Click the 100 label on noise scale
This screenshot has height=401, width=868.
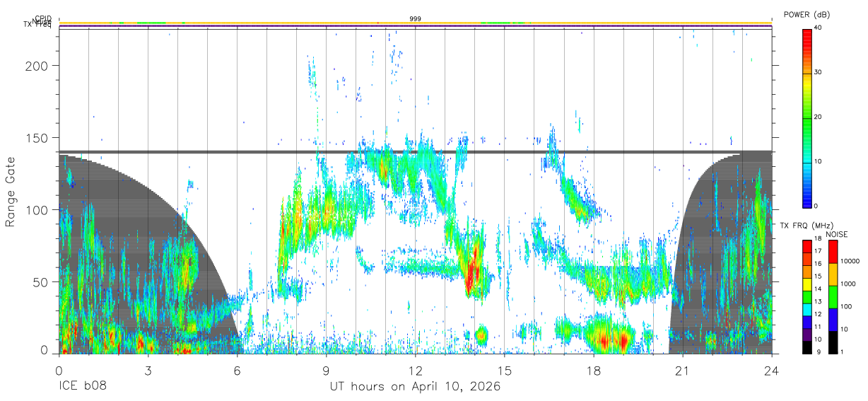click(847, 307)
